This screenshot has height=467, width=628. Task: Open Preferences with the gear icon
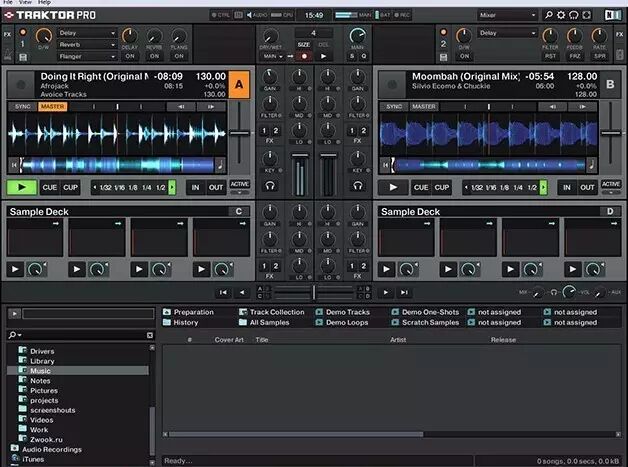pyautogui.click(x=561, y=15)
